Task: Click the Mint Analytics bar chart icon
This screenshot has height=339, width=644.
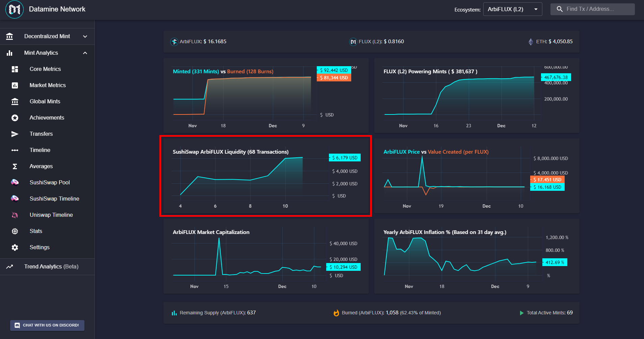Action: point(9,53)
